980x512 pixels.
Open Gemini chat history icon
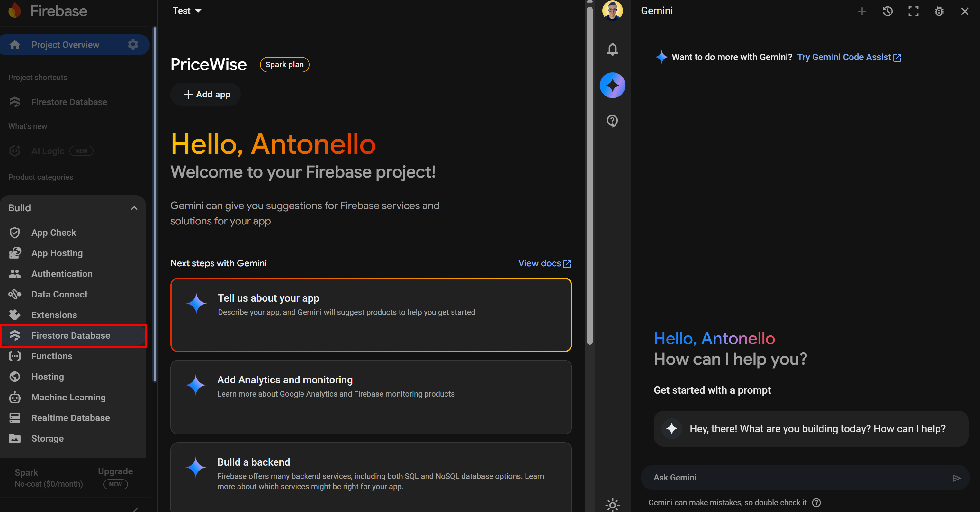click(887, 11)
